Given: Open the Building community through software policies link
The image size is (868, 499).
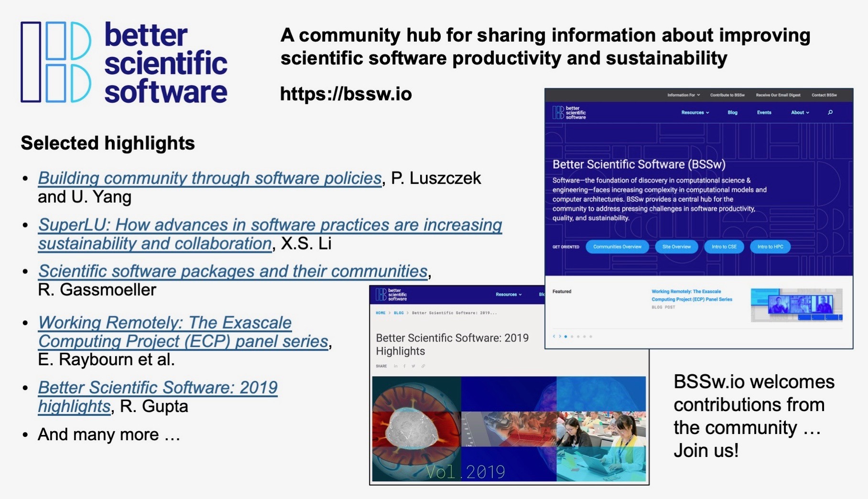Looking at the screenshot, I should click(210, 178).
